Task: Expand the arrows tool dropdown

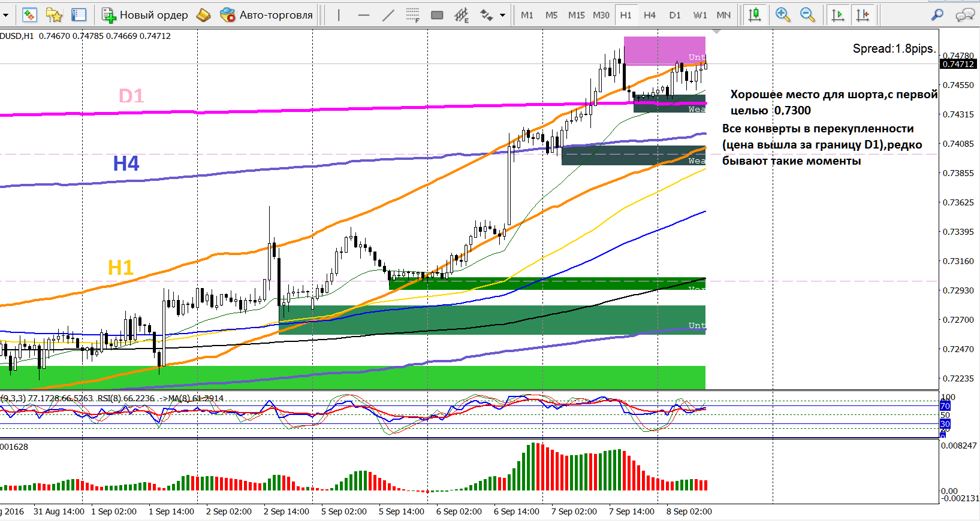Action: 502,15
